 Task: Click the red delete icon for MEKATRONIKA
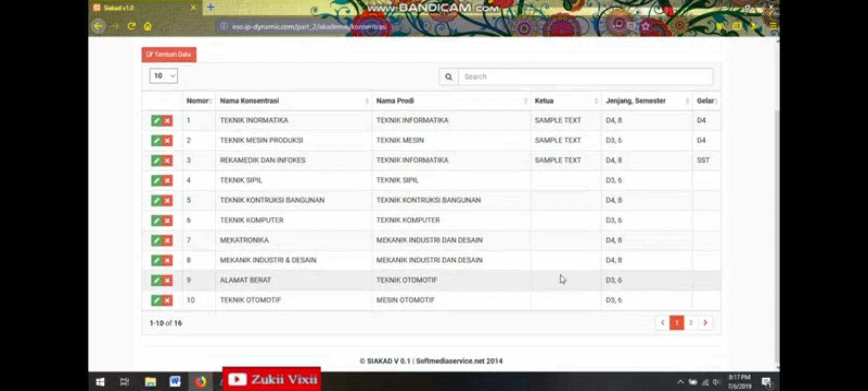click(167, 240)
